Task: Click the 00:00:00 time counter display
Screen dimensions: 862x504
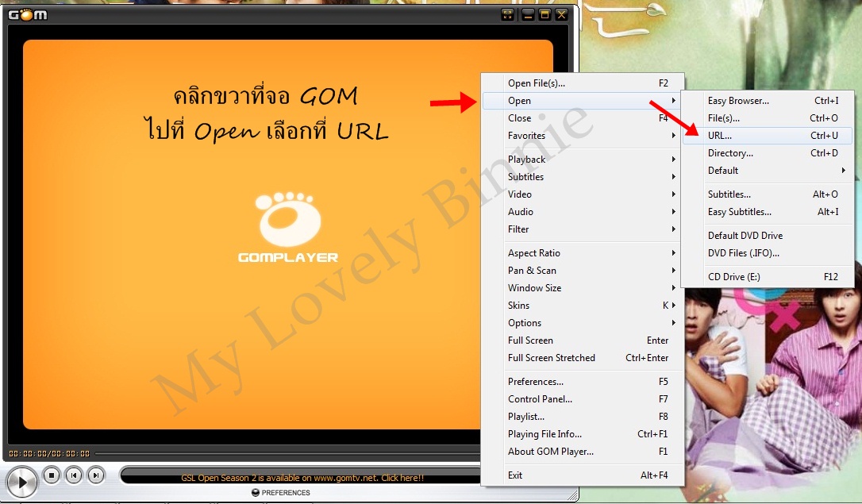Action: pos(49,453)
